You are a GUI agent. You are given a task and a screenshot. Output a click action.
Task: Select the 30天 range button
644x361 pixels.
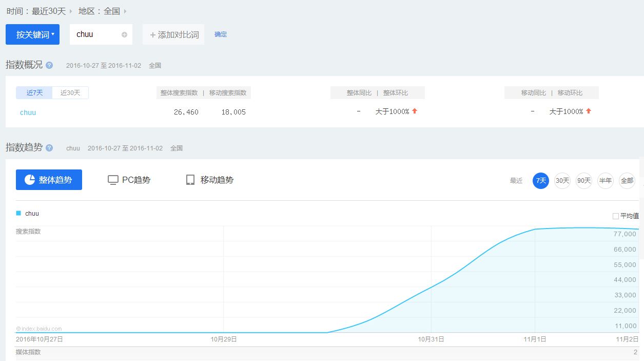point(562,181)
